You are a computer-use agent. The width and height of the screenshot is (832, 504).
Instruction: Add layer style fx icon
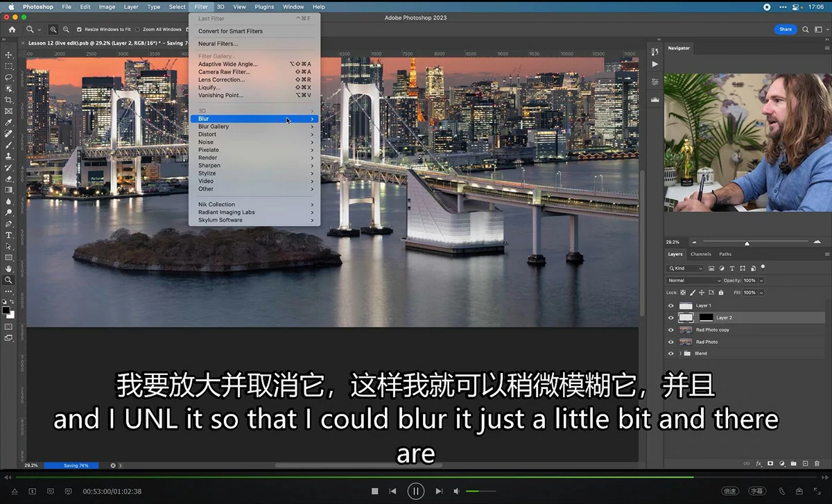759,463
